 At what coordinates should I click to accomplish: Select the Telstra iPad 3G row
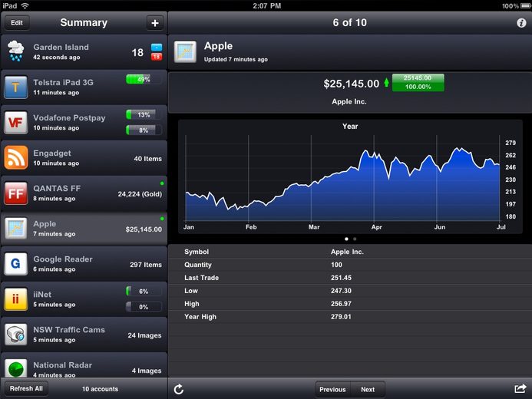click(x=84, y=87)
